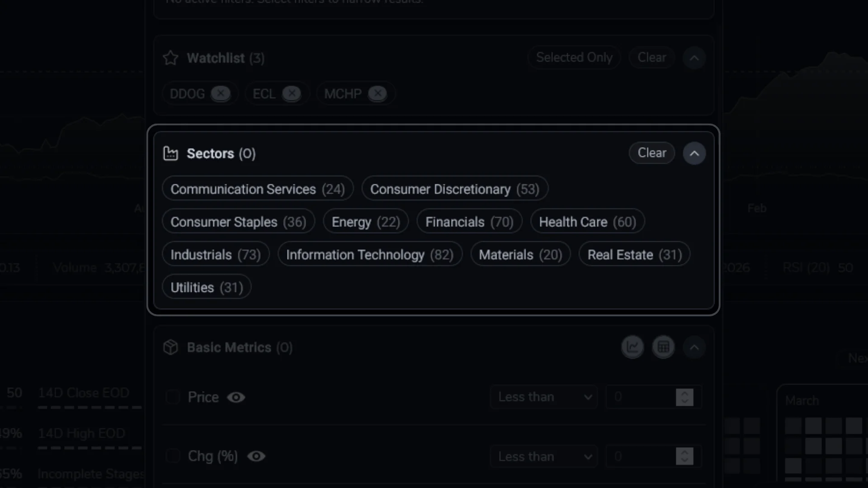Click the Price value input field

pyautogui.click(x=642, y=397)
